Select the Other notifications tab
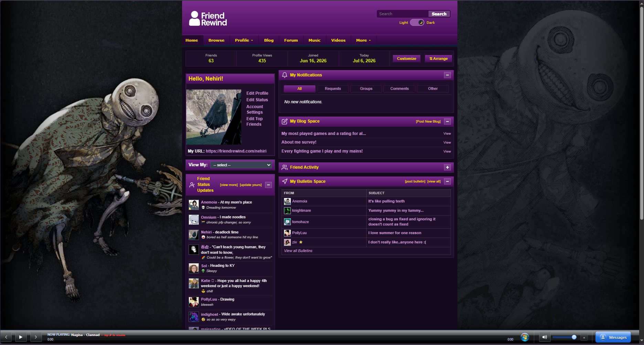This screenshot has height=345, width=644. 433,89
